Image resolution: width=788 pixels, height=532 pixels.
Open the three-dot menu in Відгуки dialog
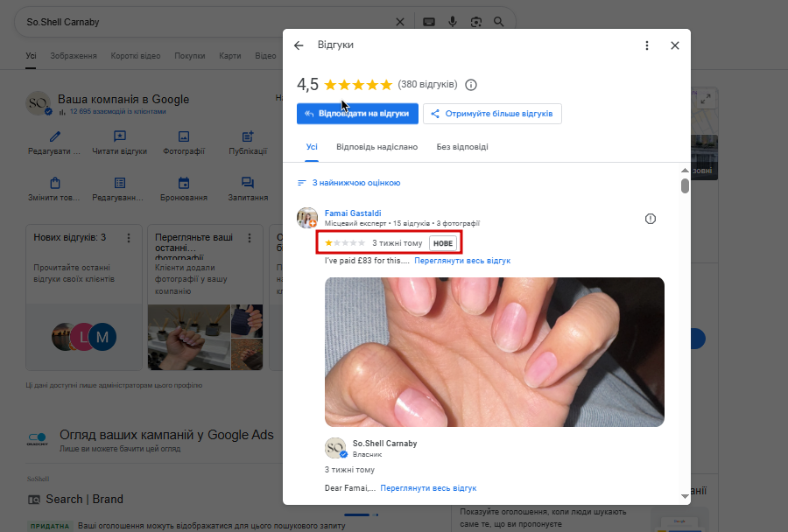(x=647, y=45)
